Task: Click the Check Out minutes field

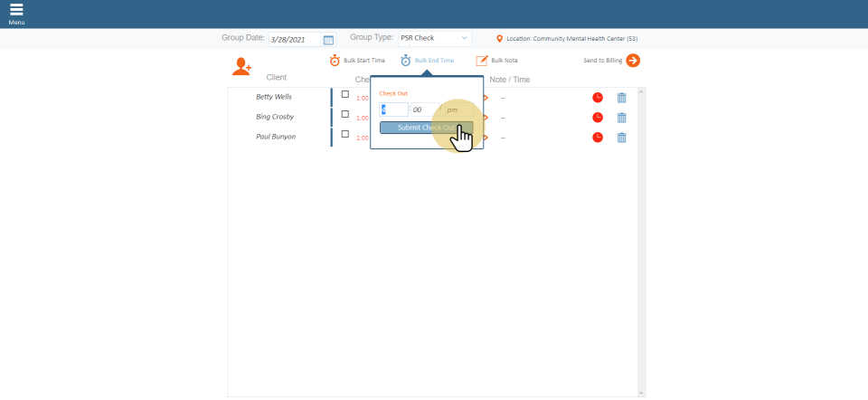Action: tap(422, 110)
